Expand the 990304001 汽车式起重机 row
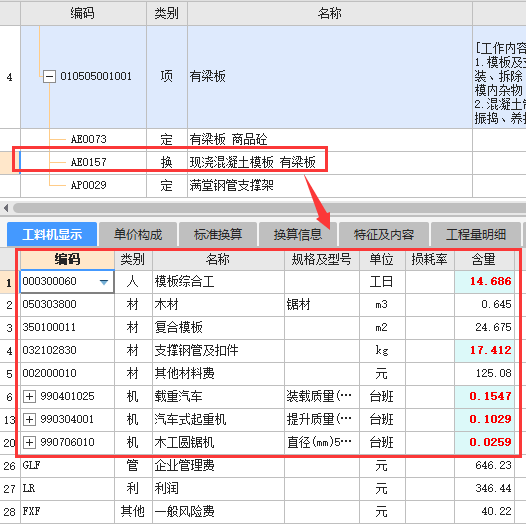 click(x=29, y=419)
